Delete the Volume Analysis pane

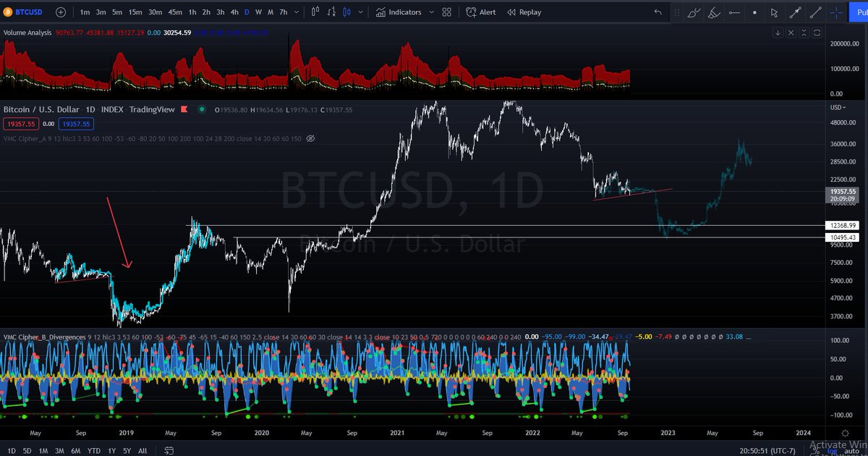[791, 33]
